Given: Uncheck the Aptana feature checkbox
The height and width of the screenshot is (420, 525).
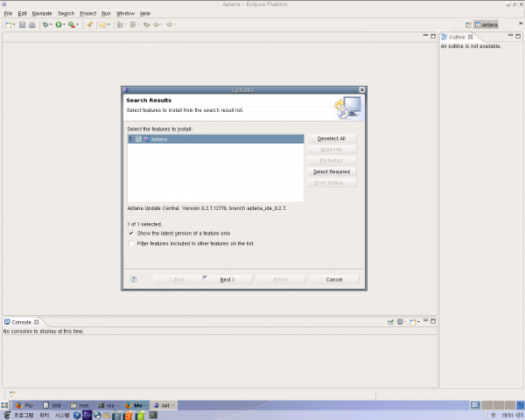Looking at the screenshot, I should pyautogui.click(x=138, y=139).
